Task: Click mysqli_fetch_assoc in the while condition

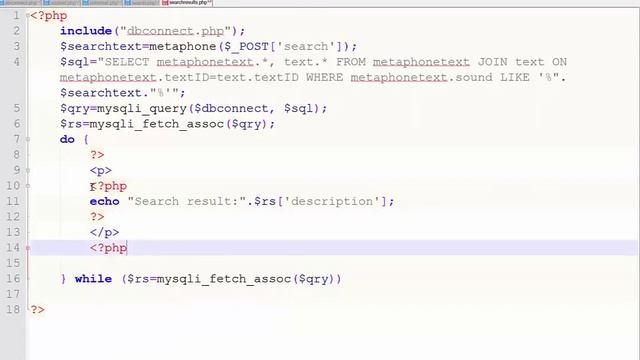Action: 224,279
